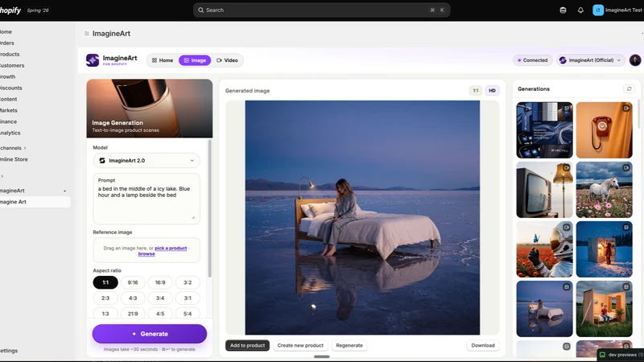Open the glowing doorway in snow thumbnail
This screenshot has width=644, height=362.
(x=605, y=249)
